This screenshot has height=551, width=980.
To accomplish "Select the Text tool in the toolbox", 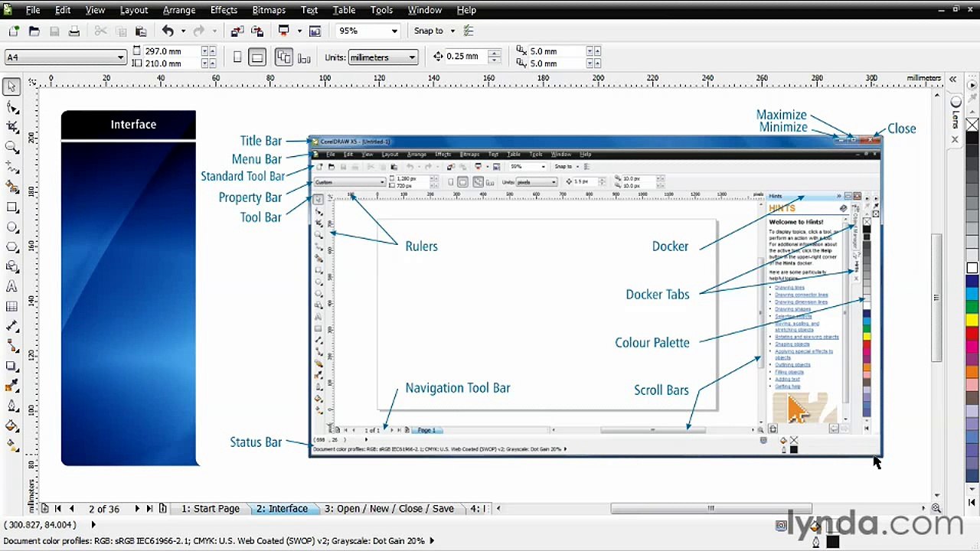I will (x=12, y=287).
